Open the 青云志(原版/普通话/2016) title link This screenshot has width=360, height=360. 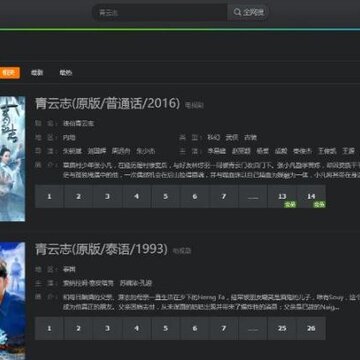tap(108, 103)
